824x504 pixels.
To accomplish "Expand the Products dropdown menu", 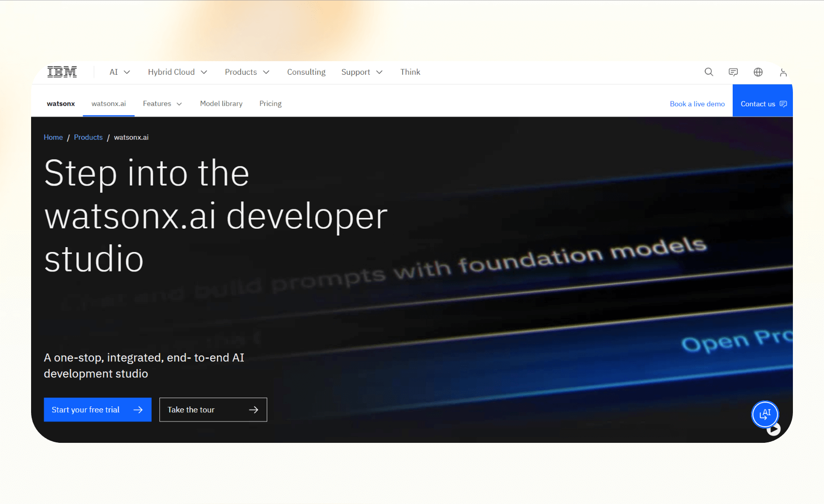I will 247,72.
